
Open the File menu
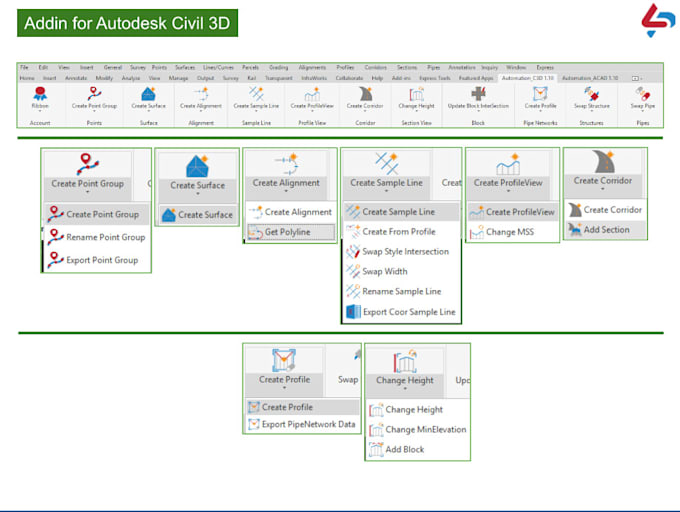pos(24,67)
